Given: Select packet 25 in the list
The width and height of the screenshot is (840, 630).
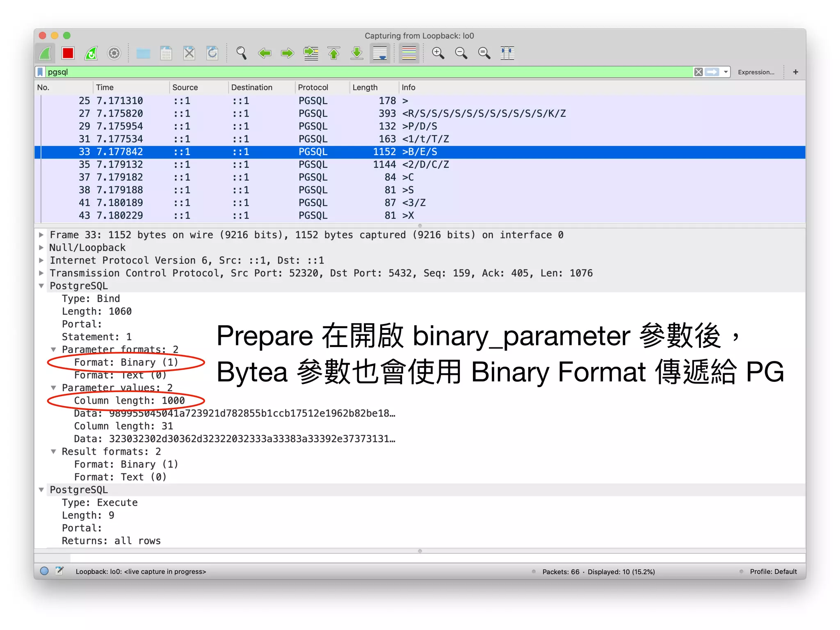Looking at the screenshot, I should coord(420,101).
